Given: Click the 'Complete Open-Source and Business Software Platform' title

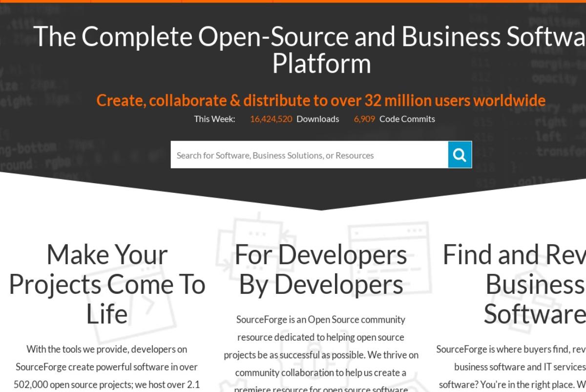Looking at the screenshot, I should coord(310,50).
